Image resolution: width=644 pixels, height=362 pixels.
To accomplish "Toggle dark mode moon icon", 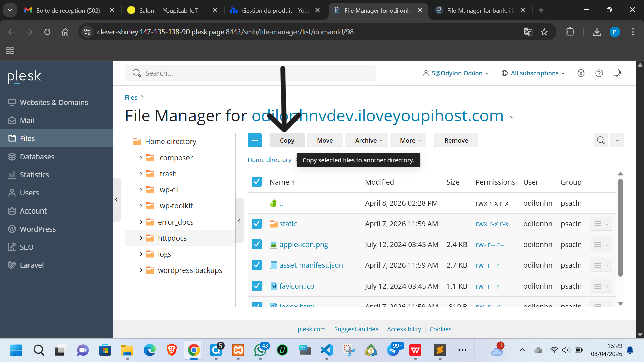I will pyautogui.click(x=617, y=73).
